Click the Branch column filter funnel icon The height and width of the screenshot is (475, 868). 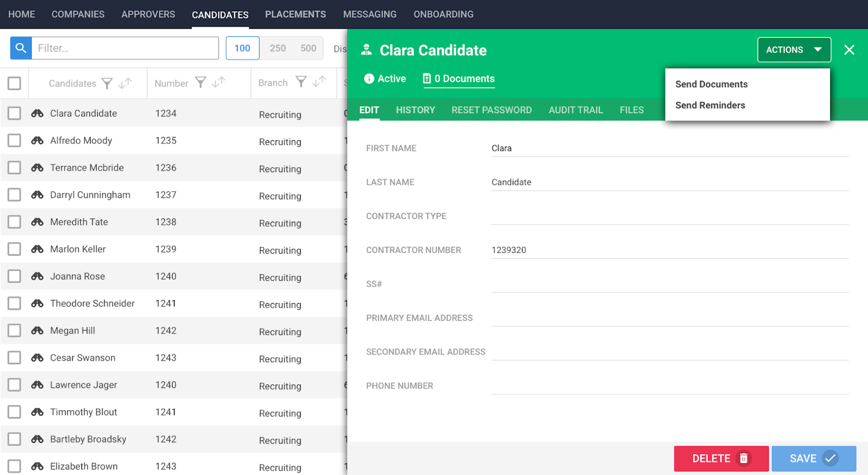301,82
